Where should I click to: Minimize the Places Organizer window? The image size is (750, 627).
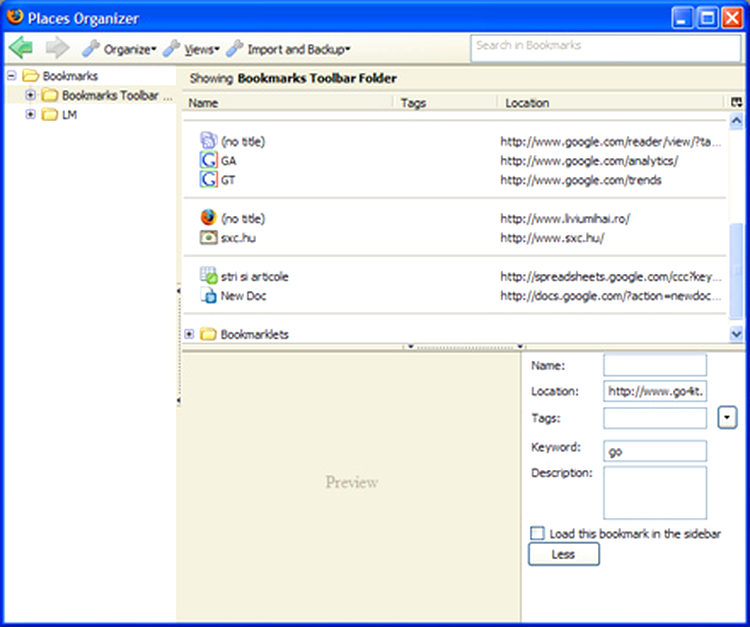point(682,18)
